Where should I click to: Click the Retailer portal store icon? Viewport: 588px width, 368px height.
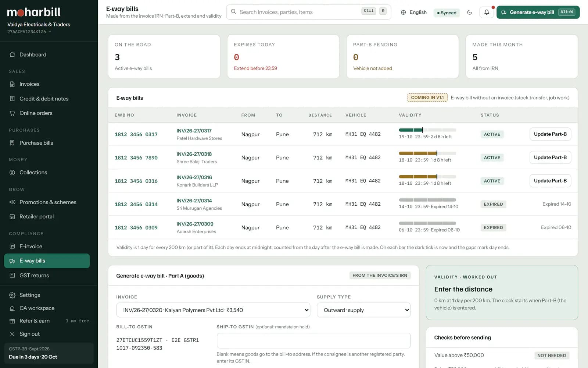tap(12, 216)
